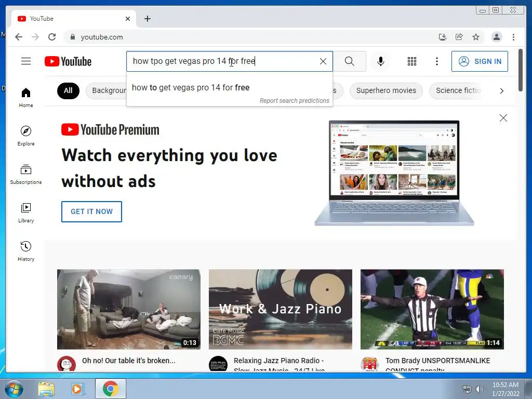Open network icon in system tray
This screenshot has width=532, height=399.
point(467,389)
